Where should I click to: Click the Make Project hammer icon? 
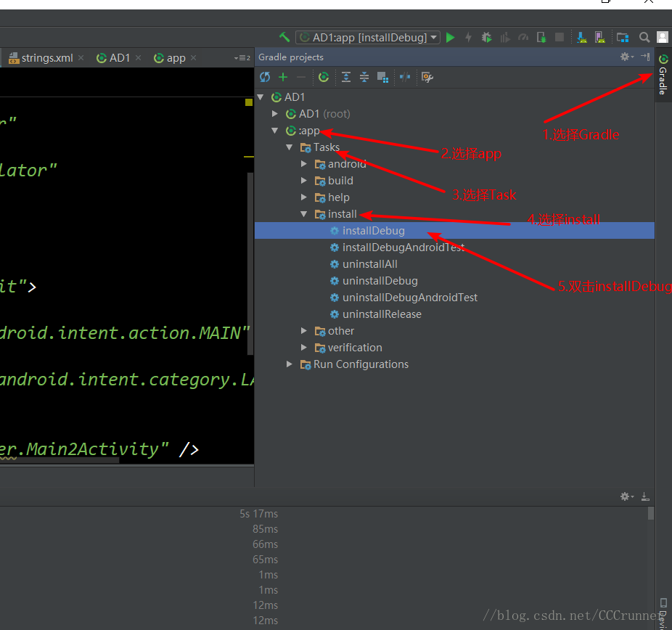284,37
